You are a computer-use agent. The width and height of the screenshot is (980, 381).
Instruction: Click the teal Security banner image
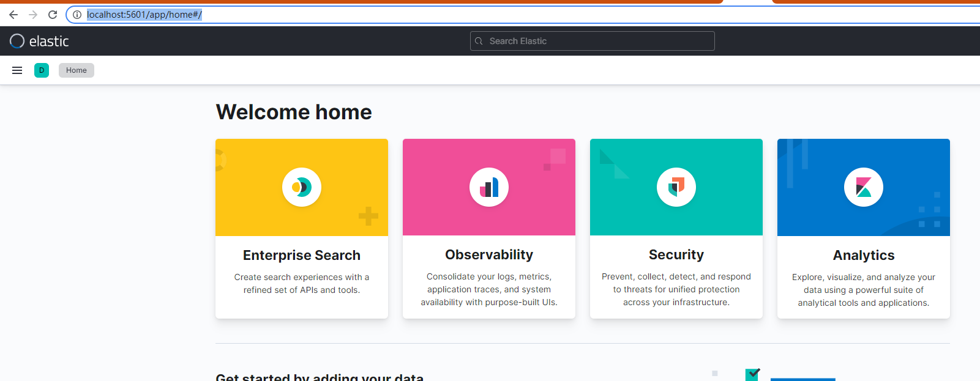[x=676, y=187]
